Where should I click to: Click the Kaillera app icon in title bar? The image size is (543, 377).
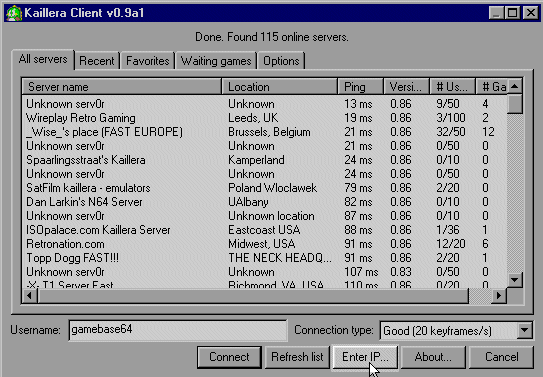[14, 13]
